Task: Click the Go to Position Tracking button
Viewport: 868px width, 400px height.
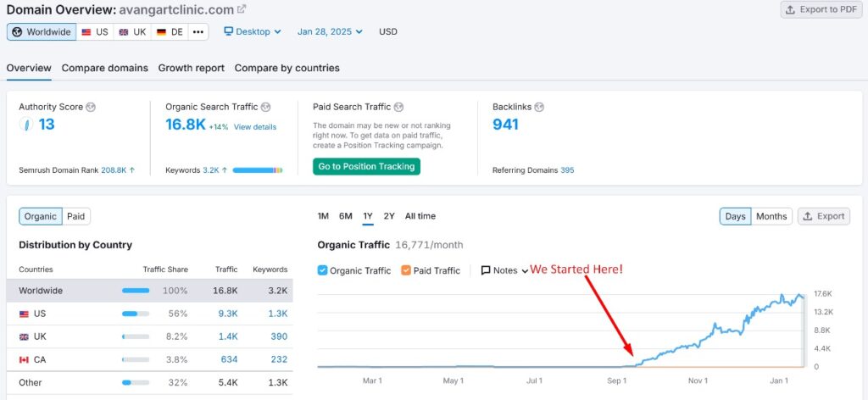Action: pos(366,166)
